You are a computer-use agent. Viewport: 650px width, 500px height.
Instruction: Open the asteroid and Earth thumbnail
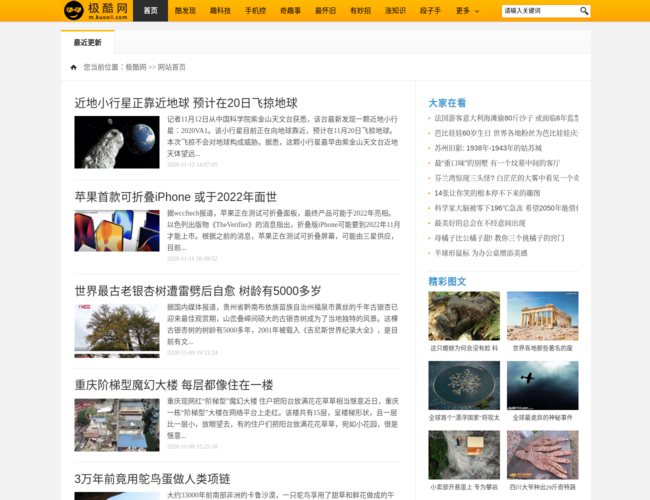coord(117,142)
